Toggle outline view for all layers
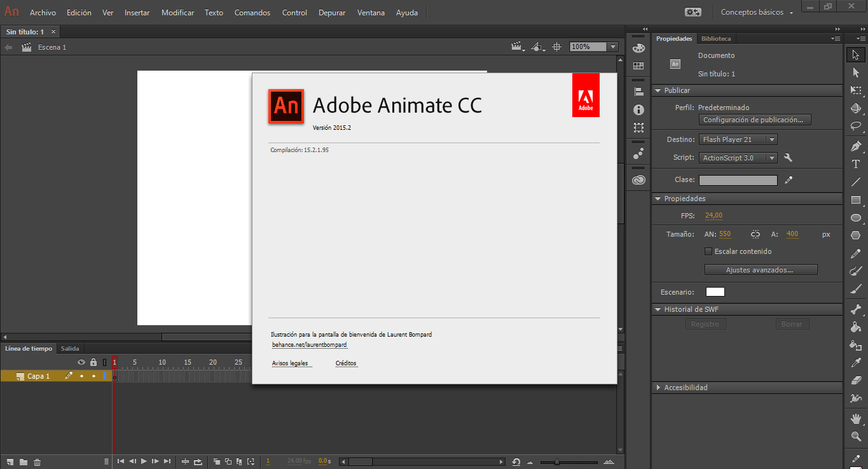The image size is (868, 469). tap(105, 362)
